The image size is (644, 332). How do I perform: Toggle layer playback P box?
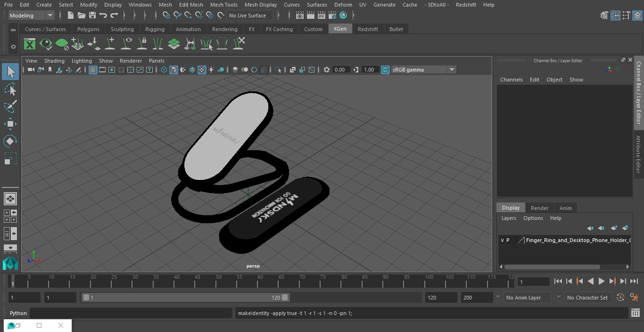(508, 240)
